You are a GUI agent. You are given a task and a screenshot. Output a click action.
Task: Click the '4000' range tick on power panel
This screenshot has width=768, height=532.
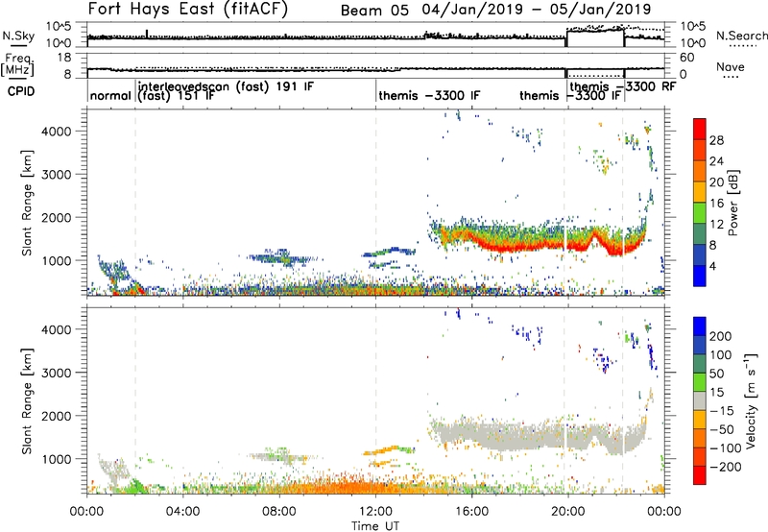[x=56, y=132]
